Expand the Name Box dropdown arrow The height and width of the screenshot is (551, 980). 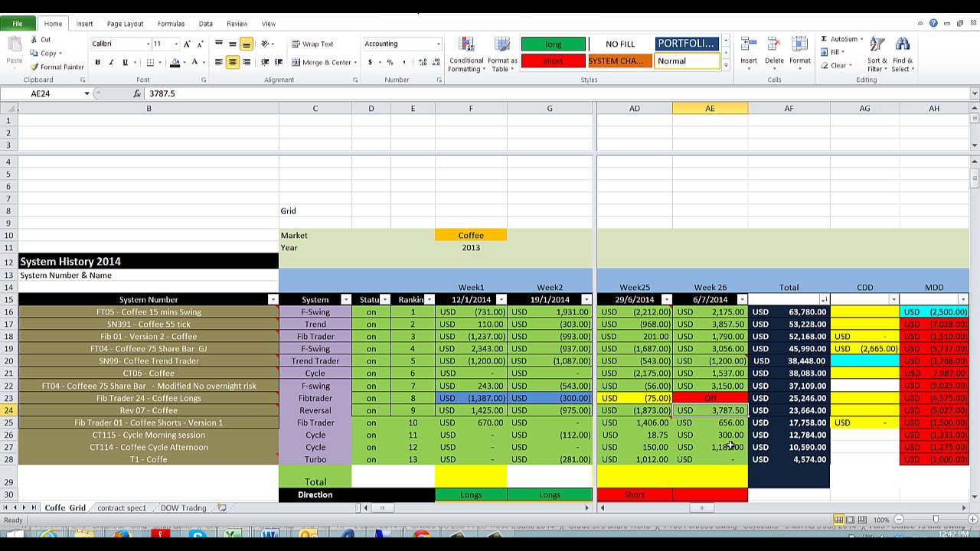pyautogui.click(x=87, y=93)
